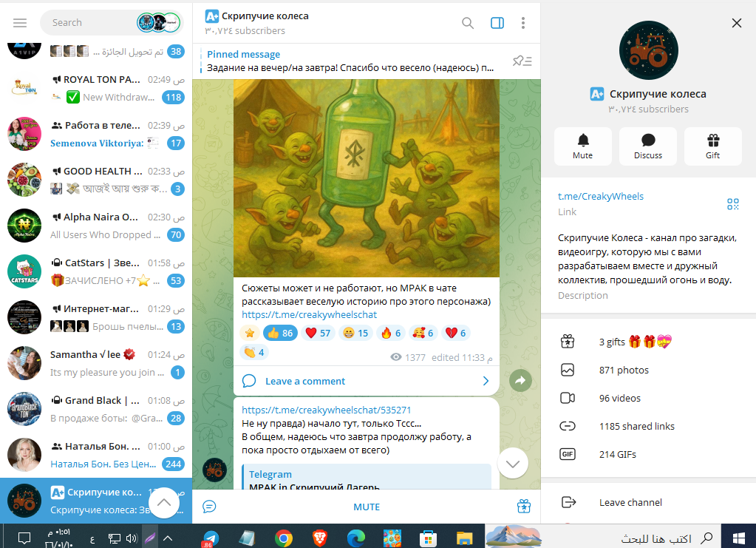Open the three-dot channel options menu

[x=523, y=23]
